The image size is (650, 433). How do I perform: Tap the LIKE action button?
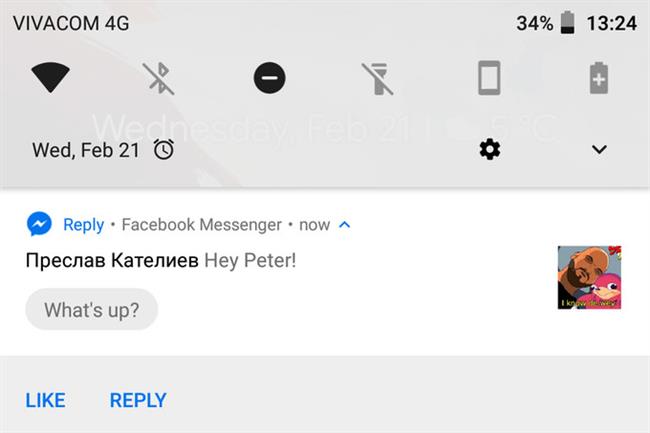tap(45, 400)
